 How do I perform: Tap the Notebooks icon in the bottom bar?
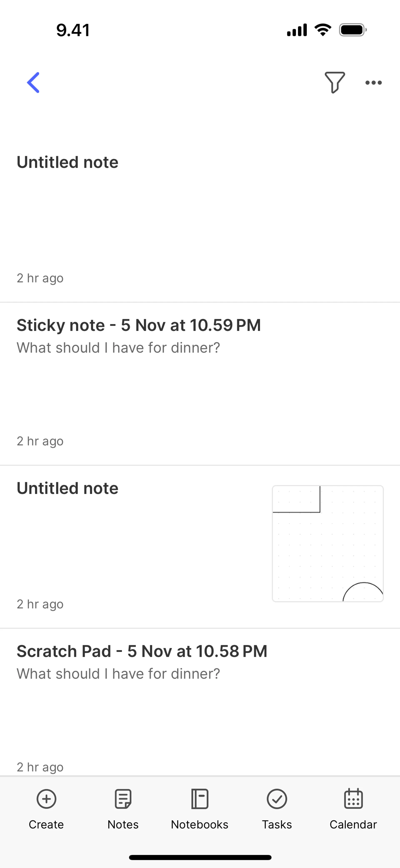pyautogui.click(x=200, y=799)
